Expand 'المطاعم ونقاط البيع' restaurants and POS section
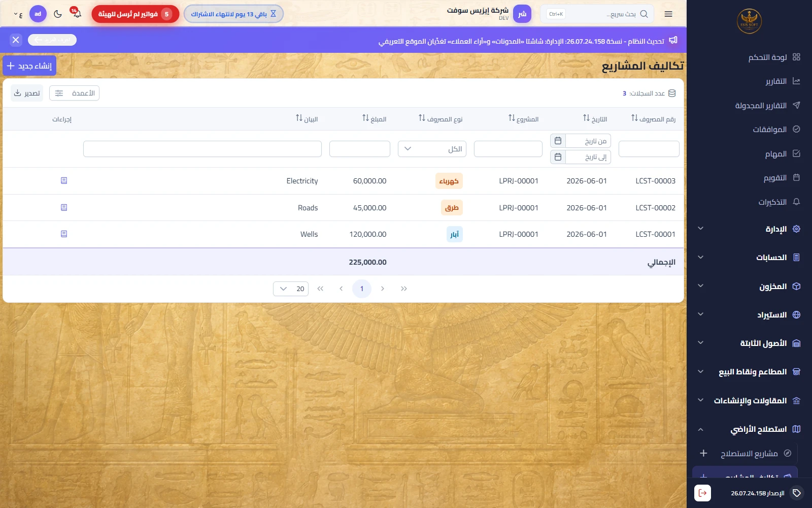Screen dimensions: 812x508 click(749, 372)
